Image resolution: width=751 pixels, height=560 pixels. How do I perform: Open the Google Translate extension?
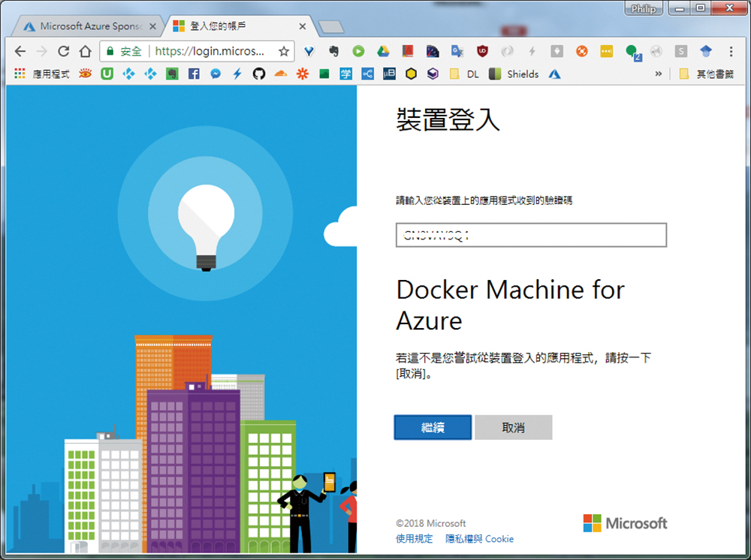coord(457,51)
